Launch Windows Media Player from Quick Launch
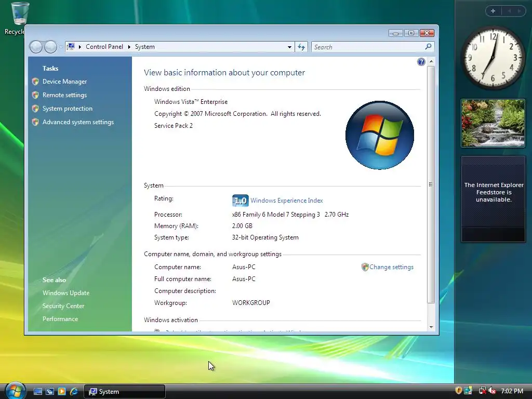 coord(62,392)
